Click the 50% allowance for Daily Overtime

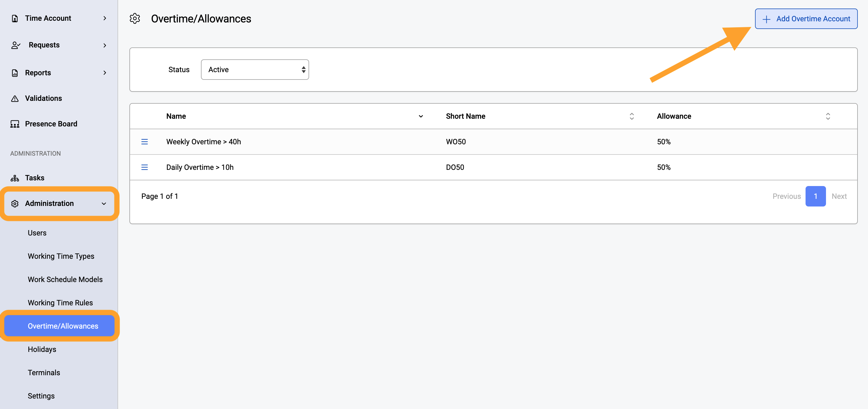click(664, 168)
